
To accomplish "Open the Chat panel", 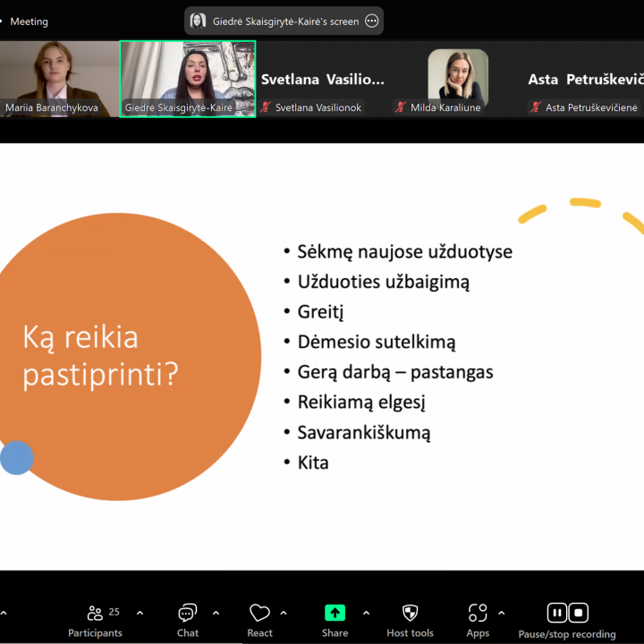I will point(187,621).
